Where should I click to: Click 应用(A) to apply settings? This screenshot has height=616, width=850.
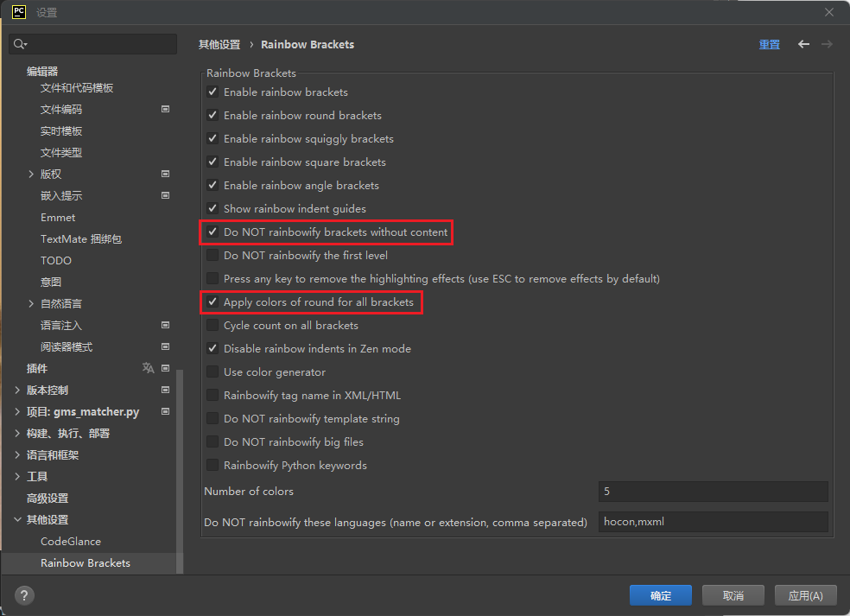pos(806,595)
